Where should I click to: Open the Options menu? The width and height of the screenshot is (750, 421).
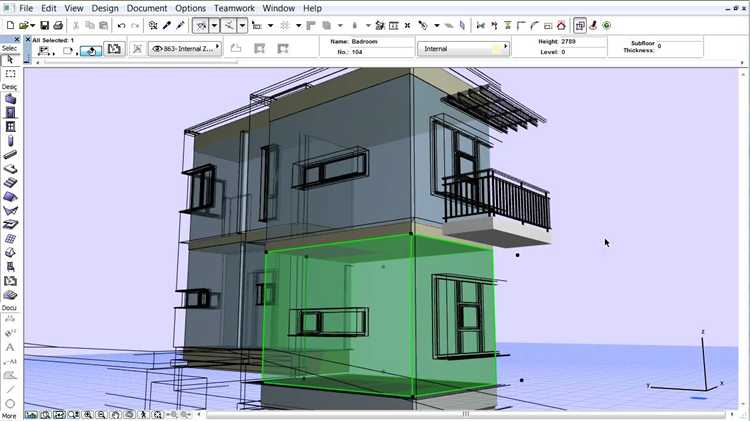tap(190, 8)
